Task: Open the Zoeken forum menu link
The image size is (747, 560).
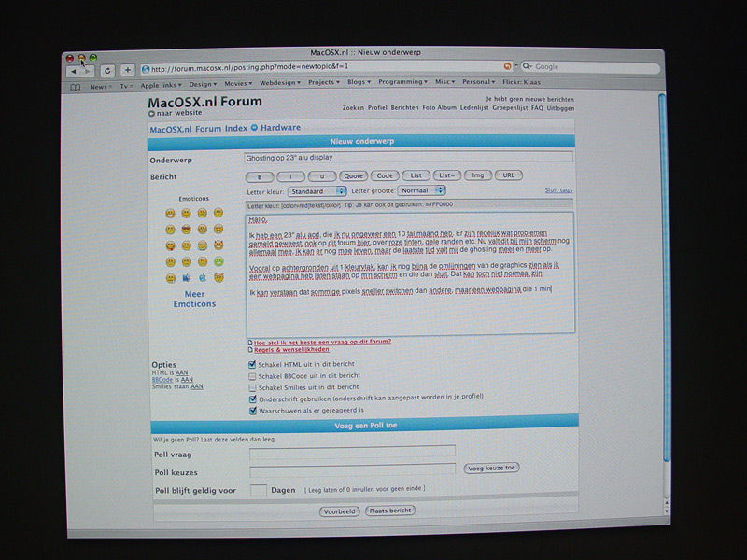Action: pyautogui.click(x=353, y=107)
